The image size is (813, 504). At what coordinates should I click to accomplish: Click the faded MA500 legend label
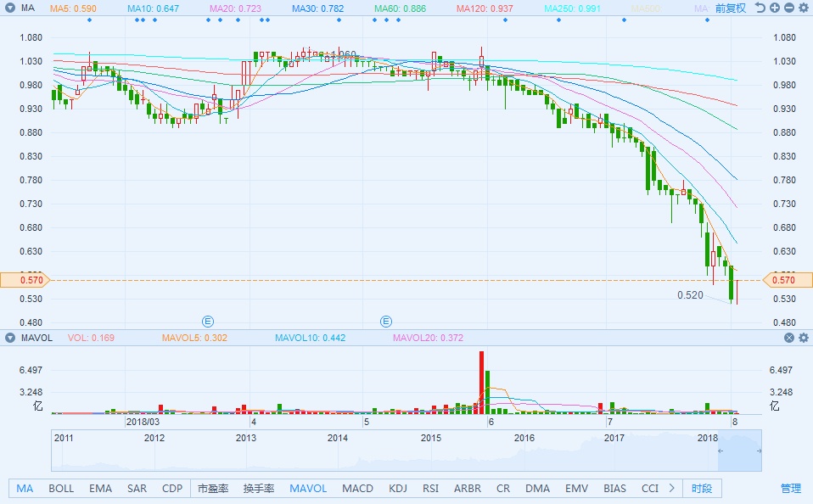[647, 8]
